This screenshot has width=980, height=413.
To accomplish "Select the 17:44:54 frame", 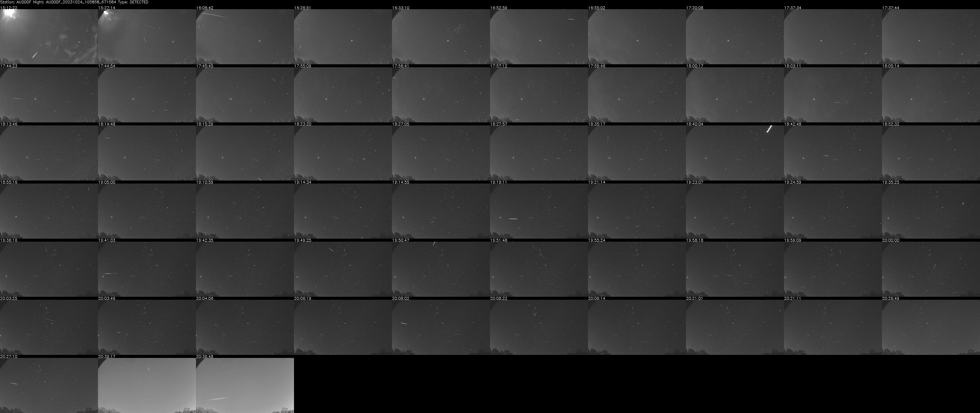I will click(x=147, y=95).
